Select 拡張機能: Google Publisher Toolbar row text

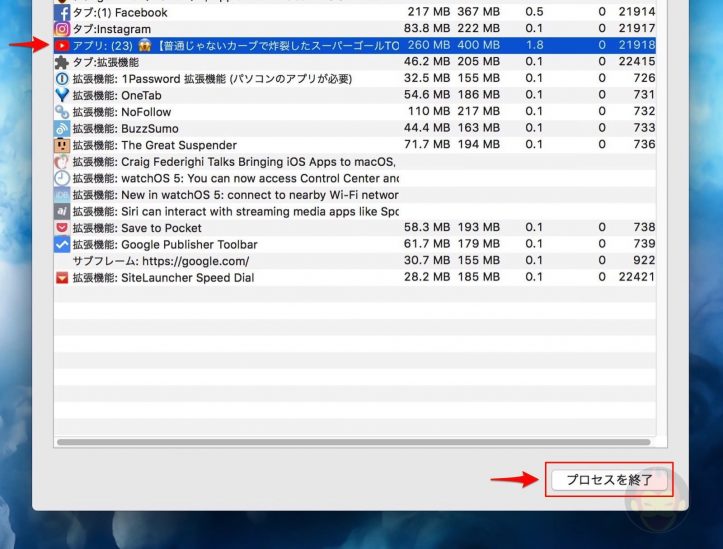(x=165, y=245)
